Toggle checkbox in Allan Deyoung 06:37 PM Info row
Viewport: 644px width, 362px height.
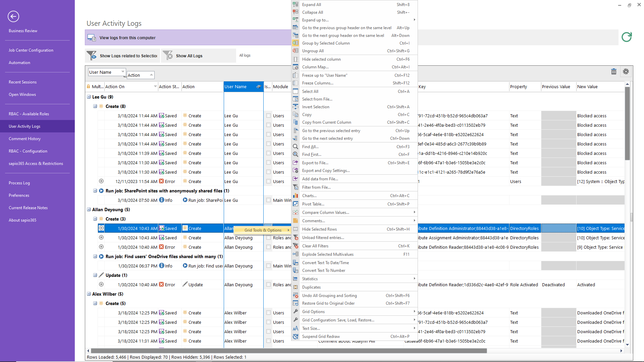[268, 266]
